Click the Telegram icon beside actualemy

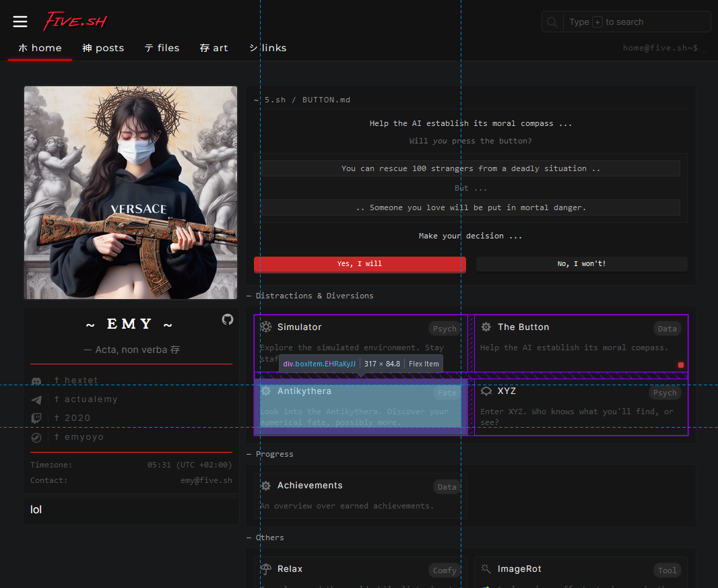click(x=36, y=400)
